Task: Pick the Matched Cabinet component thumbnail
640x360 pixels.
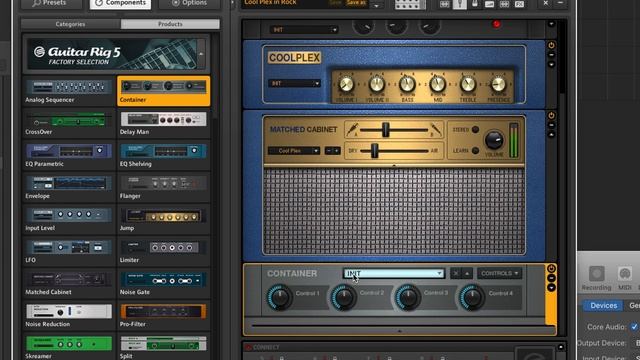Action: tap(69, 283)
